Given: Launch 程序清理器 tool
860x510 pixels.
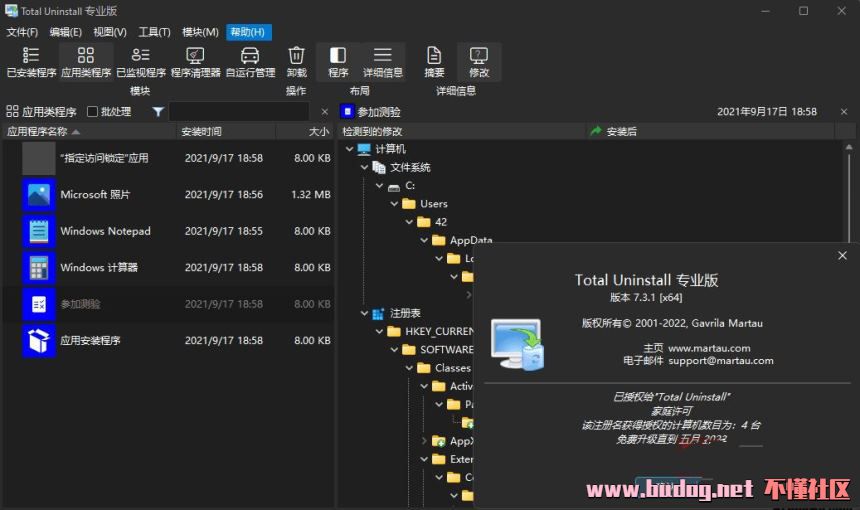Looking at the screenshot, I should pos(196,62).
